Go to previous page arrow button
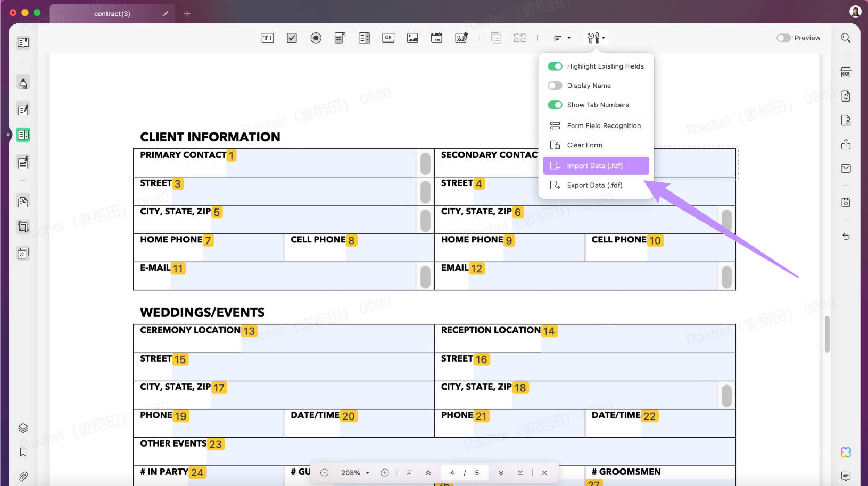 (x=428, y=473)
